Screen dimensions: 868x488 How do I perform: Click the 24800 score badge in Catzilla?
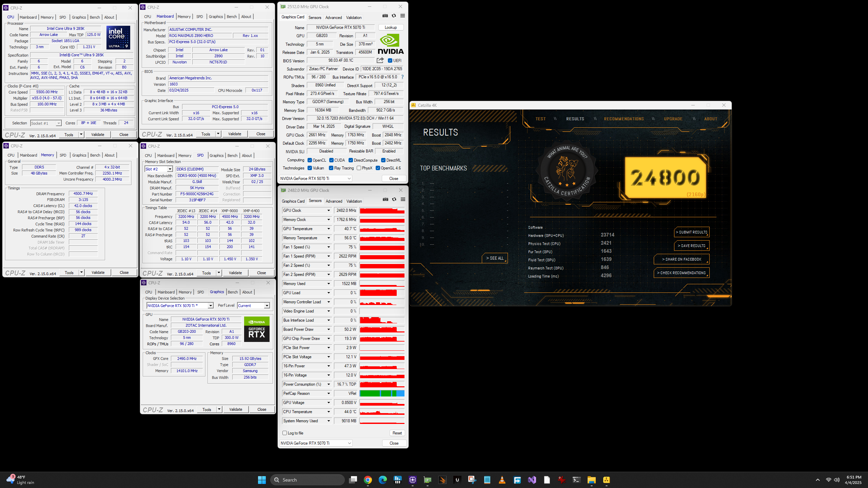coord(665,178)
